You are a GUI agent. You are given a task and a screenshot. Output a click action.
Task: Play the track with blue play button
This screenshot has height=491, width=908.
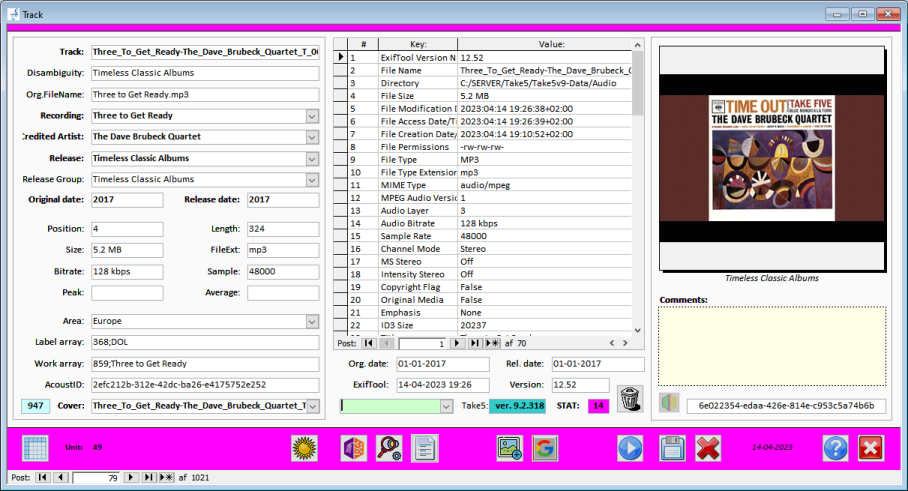(630, 448)
